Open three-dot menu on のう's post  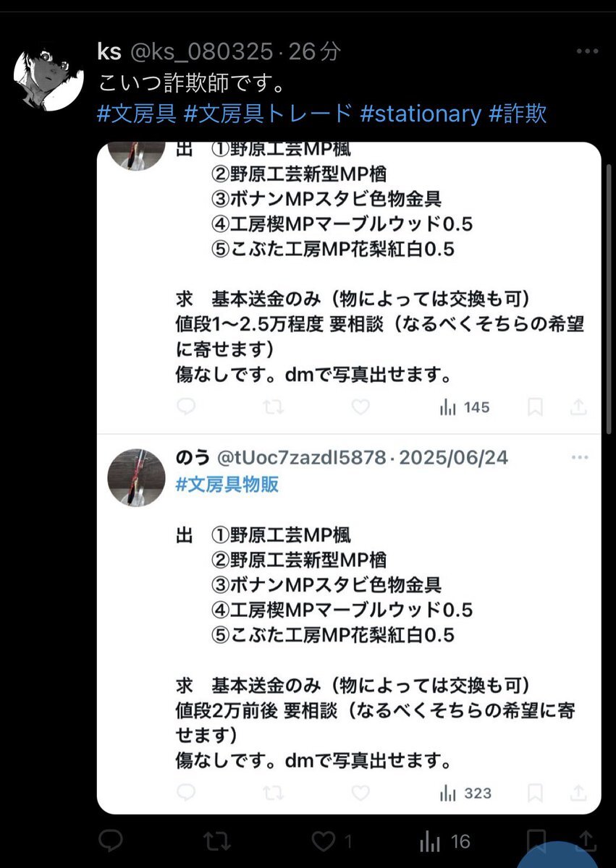click(580, 458)
